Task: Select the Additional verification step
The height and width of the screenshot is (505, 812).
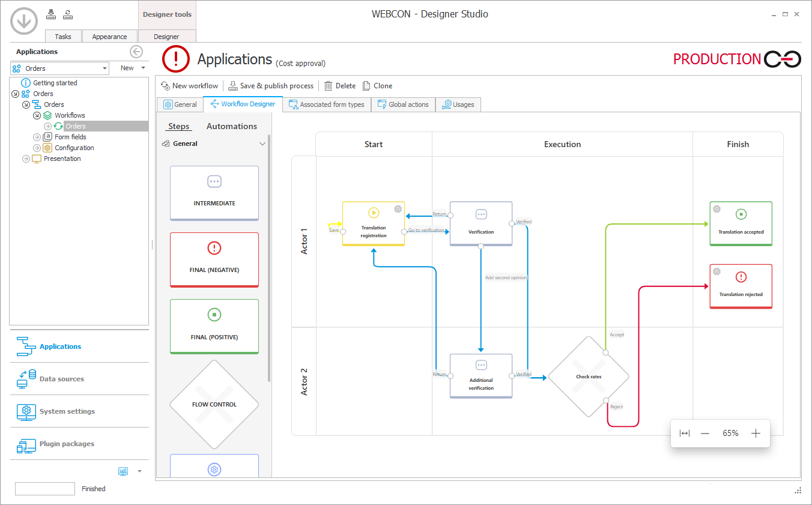Action: click(x=481, y=376)
